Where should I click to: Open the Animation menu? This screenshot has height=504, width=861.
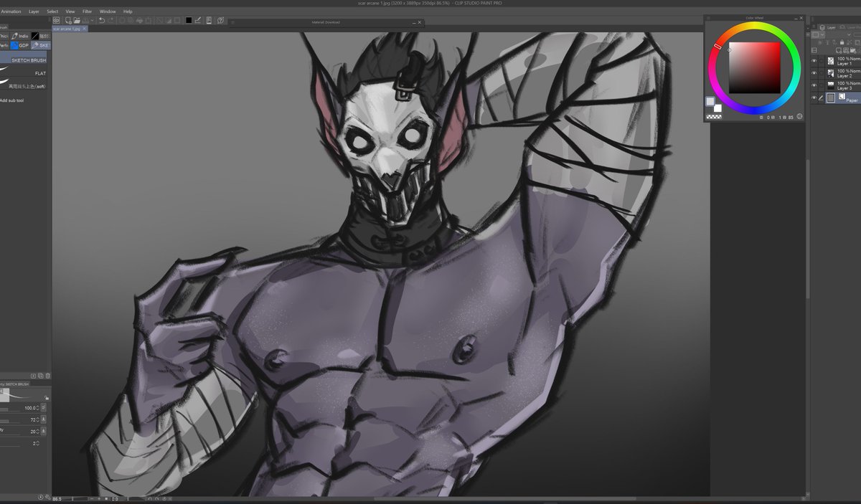pyautogui.click(x=11, y=11)
